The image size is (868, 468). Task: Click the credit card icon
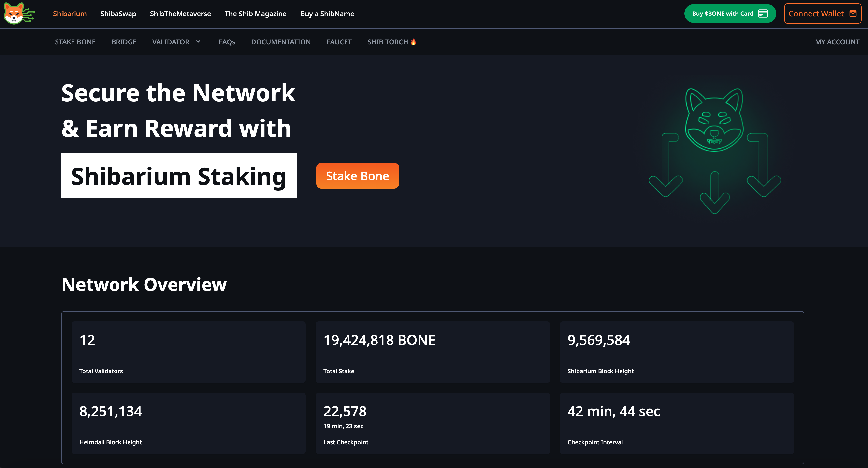point(763,14)
